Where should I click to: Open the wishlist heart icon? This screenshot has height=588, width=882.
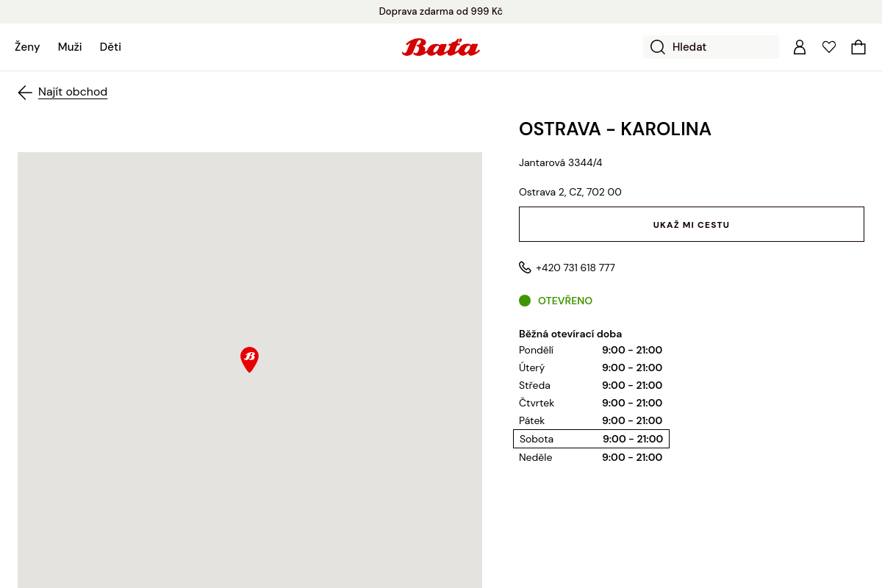[x=829, y=47]
